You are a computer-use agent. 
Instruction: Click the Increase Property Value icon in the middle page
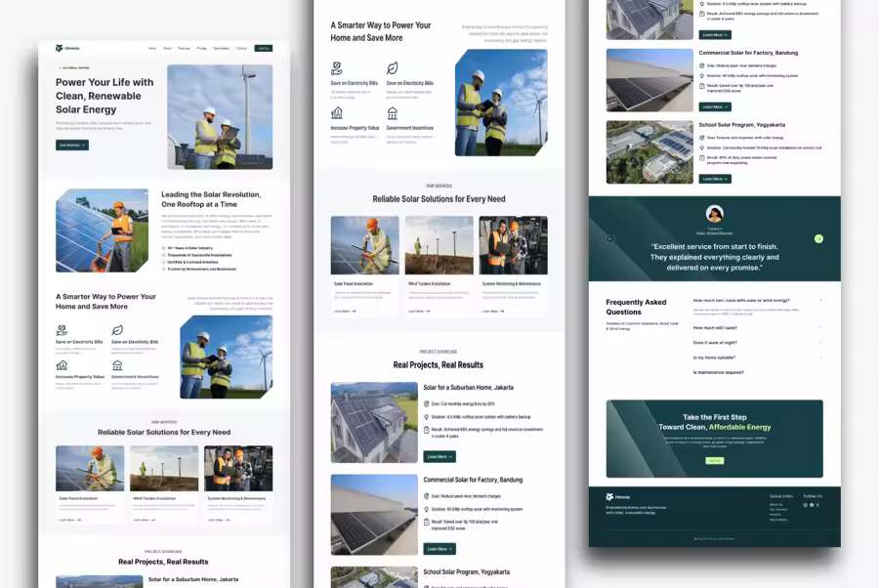336,113
